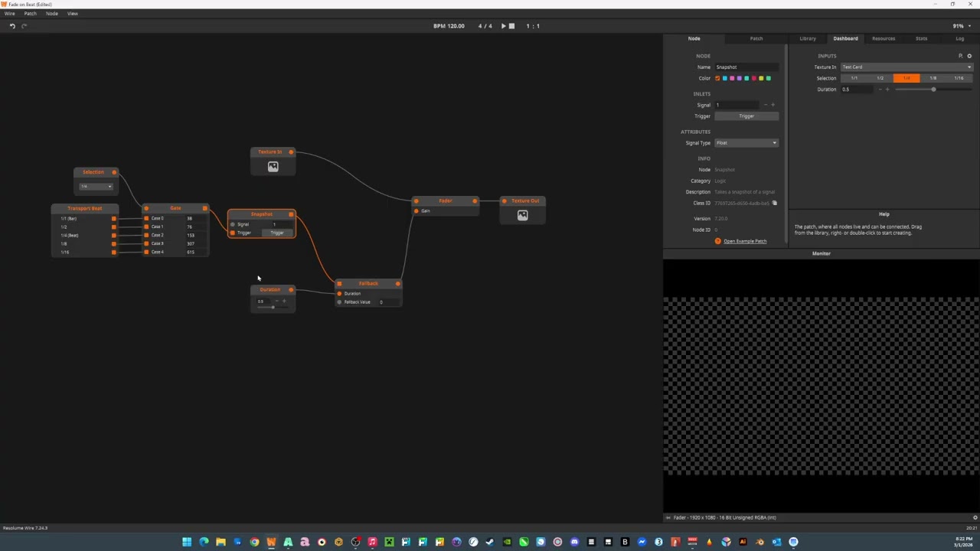Image resolution: width=980 pixels, height=551 pixels.
Task: Click the output port of Texture In node
Action: [x=291, y=152]
